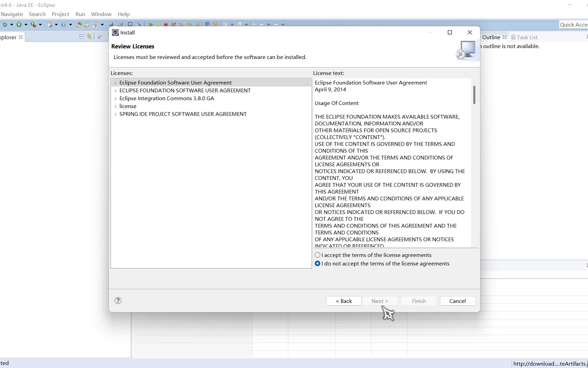
Task: Click the Search flashlight toolbar icon
Action: (95, 25)
